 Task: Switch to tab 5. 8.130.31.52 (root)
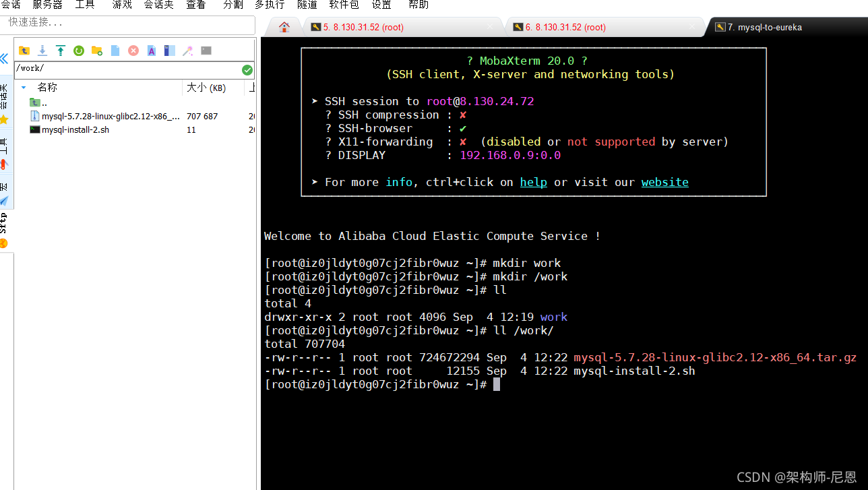(x=363, y=27)
